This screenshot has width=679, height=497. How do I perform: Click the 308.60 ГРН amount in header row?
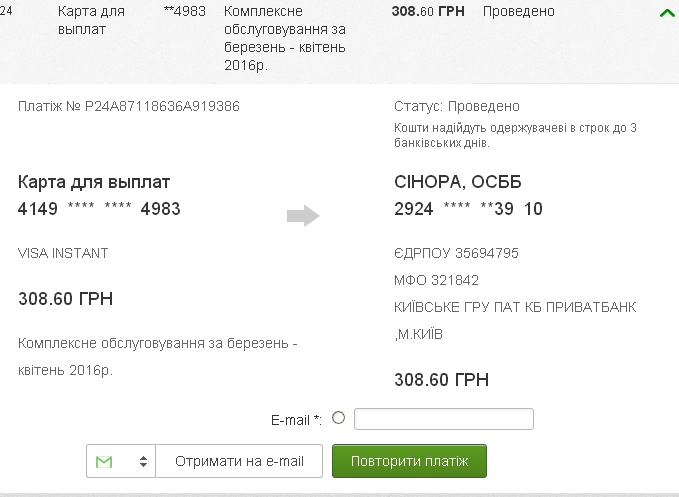pos(428,11)
